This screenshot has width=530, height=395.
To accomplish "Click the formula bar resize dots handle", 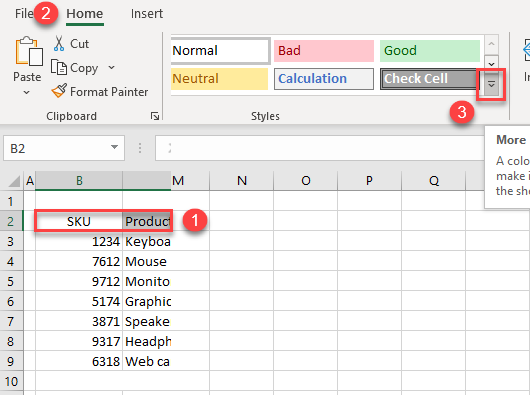I will (x=140, y=148).
